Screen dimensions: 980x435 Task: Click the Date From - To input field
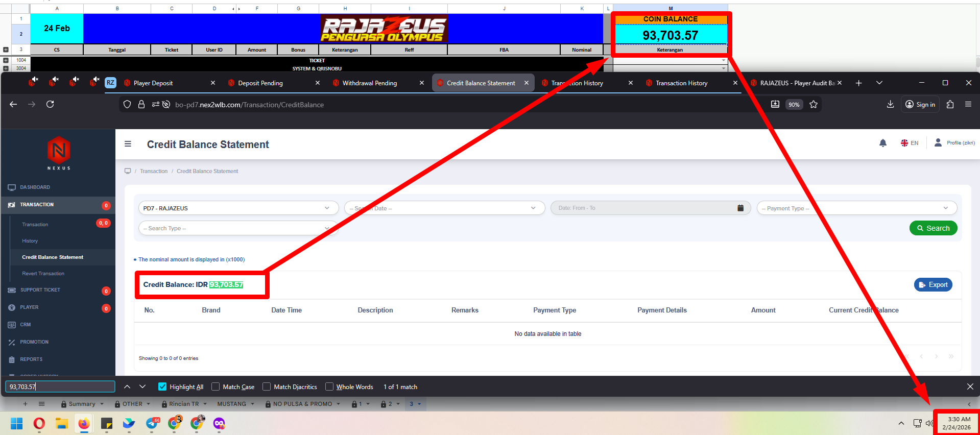[x=651, y=208]
